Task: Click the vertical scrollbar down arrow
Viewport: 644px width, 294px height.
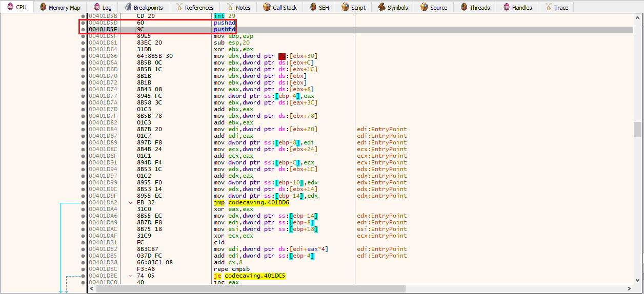Action: [638, 281]
